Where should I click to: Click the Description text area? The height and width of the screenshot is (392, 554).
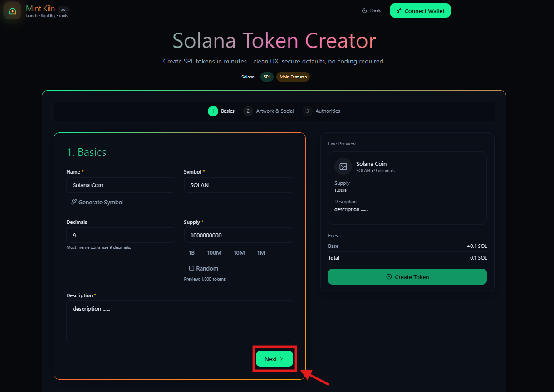[179, 321]
